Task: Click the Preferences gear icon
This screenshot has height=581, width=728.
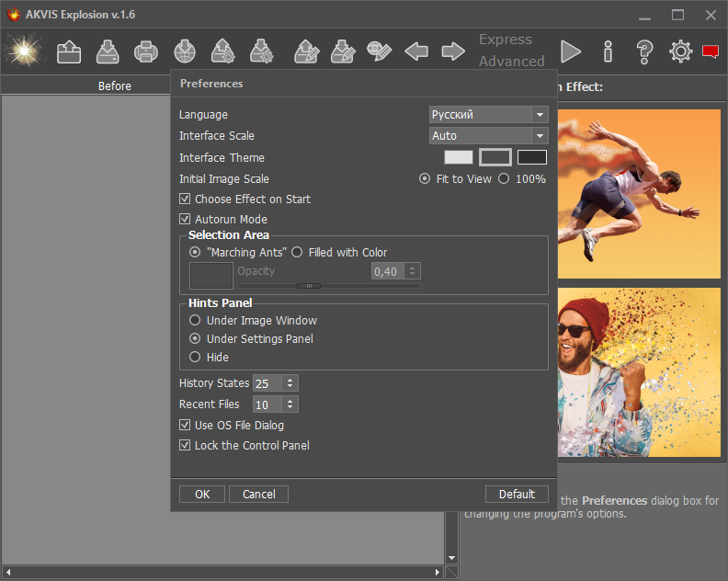Action: click(681, 51)
